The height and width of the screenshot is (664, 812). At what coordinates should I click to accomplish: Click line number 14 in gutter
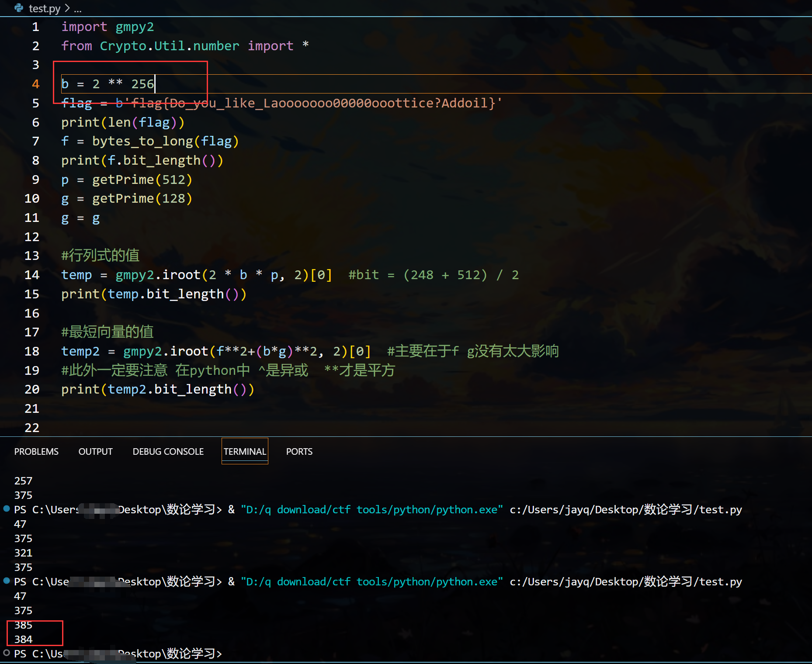pyautogui.click(x=32, y=275)
